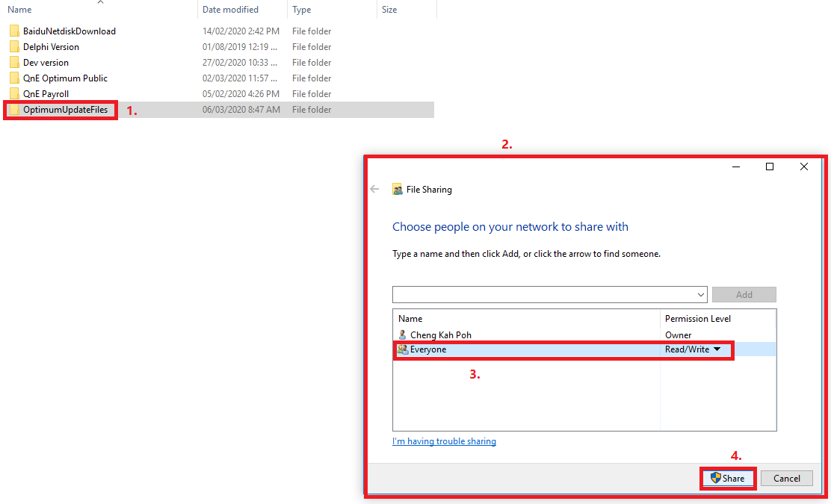Close the File Sharing window
831x504 pixels.
[x=804, y=167]
